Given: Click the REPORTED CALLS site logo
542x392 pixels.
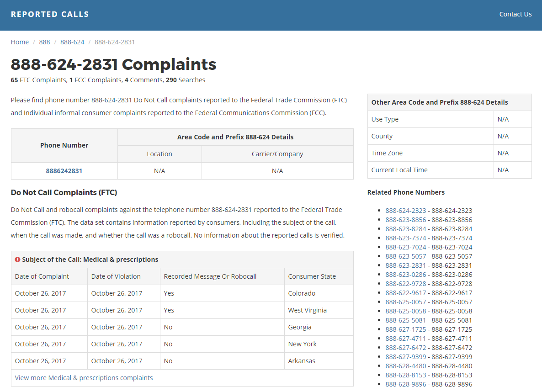Looking at the screenshot, I should tap(49, 14).
